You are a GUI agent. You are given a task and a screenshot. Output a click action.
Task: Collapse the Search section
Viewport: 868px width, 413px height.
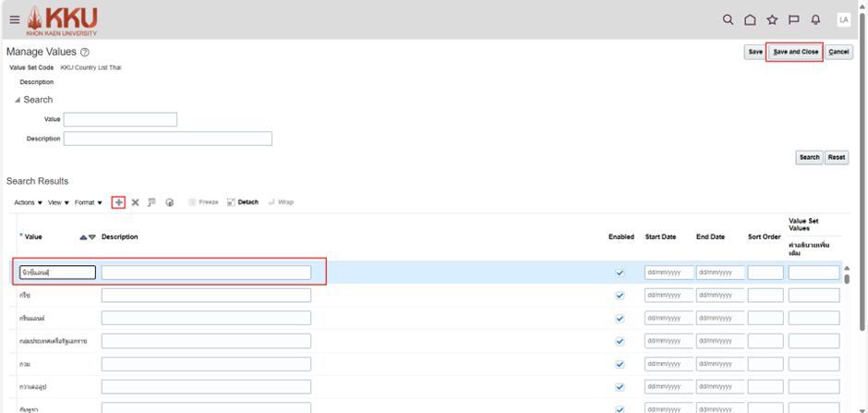(x=17, y=100)
